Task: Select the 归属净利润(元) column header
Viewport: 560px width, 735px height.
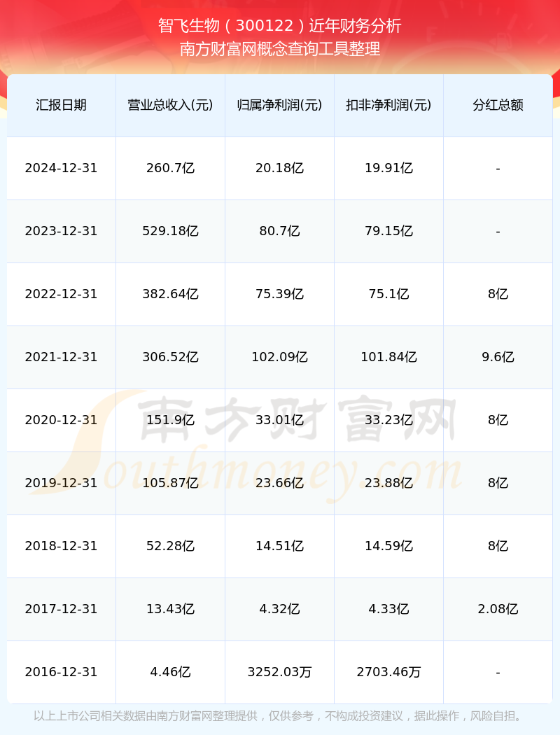Action: coord(280,105)
